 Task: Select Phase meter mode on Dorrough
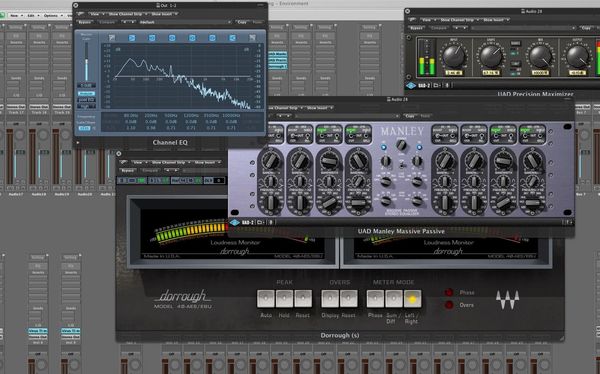[x=375, y=299]
